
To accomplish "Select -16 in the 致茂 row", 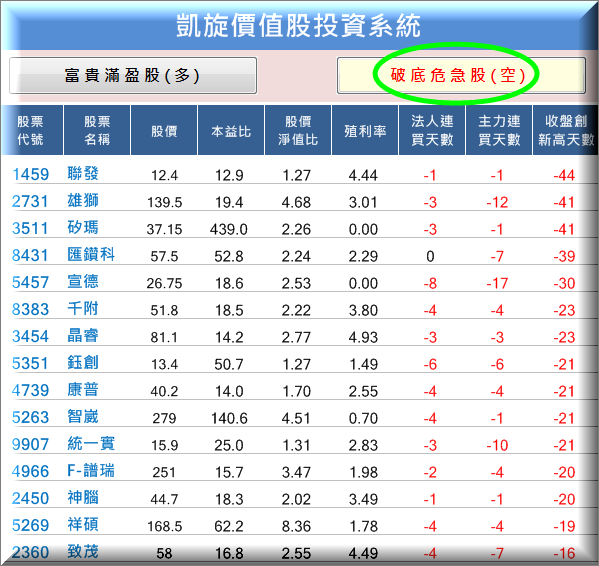I will 564,553.
